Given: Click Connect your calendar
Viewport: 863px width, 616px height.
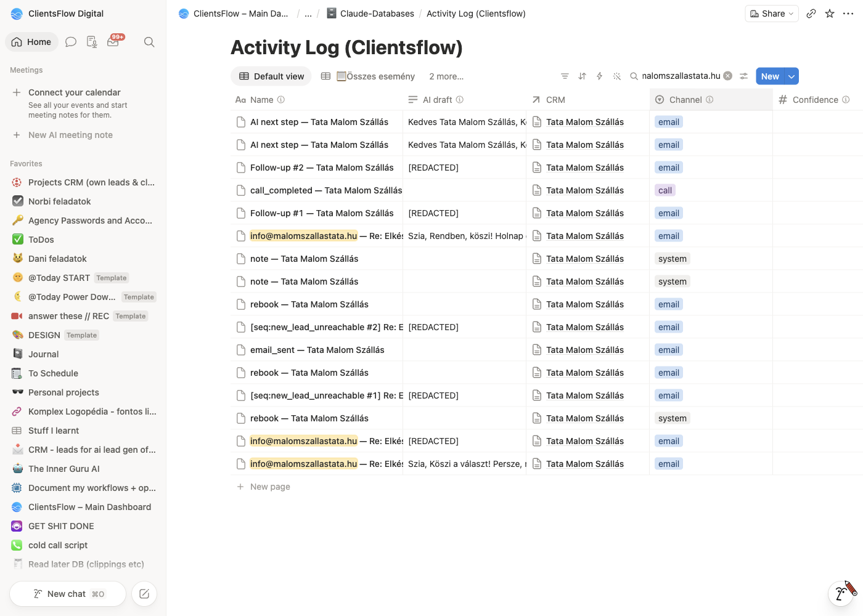Looking at the screenshot, I should point(75,92).
